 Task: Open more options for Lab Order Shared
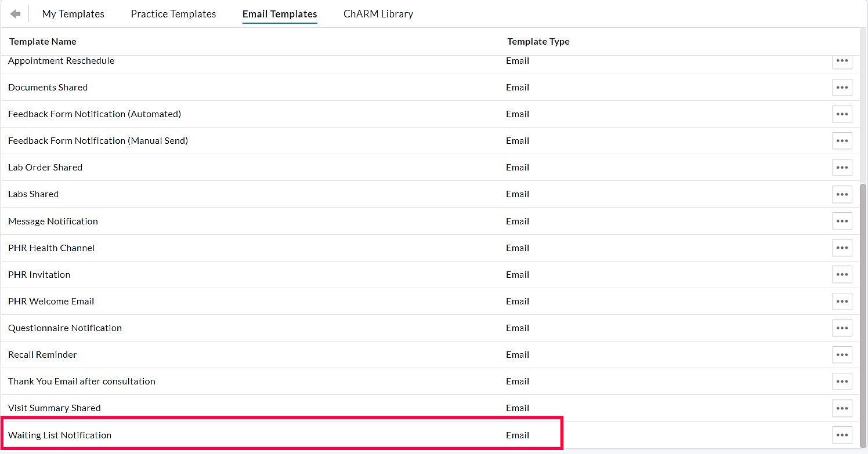click(x=842, y=168)
